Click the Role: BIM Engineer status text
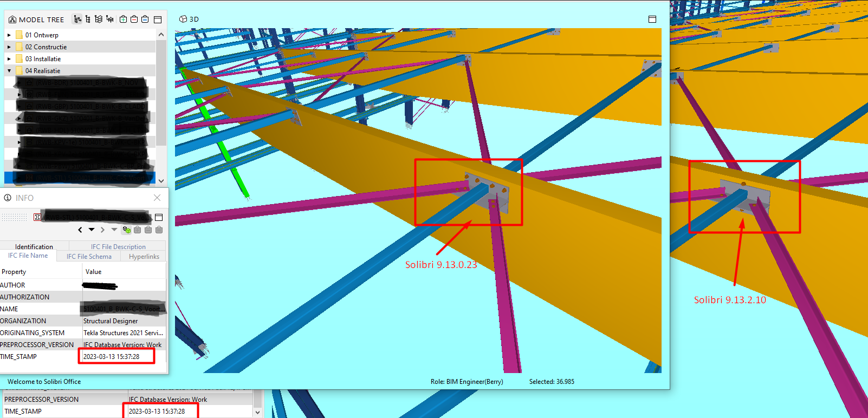This screenshot has height=418, width=868. click(x=467, y=382)
